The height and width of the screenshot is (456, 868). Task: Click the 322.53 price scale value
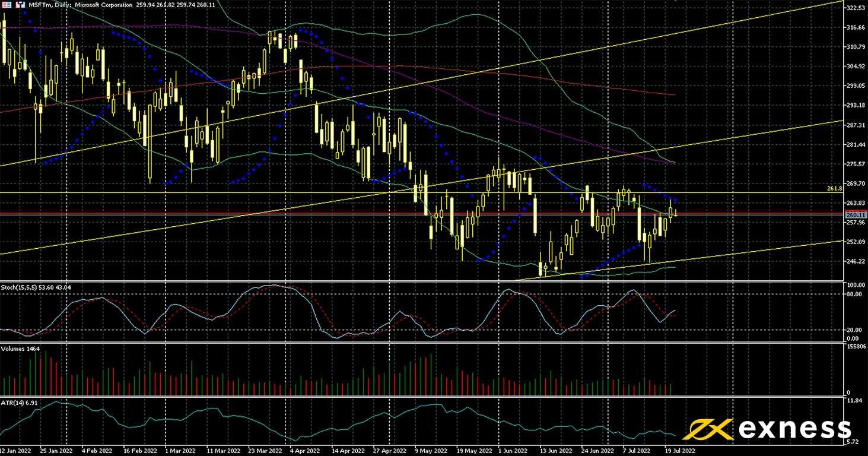[x=856, y=8]
